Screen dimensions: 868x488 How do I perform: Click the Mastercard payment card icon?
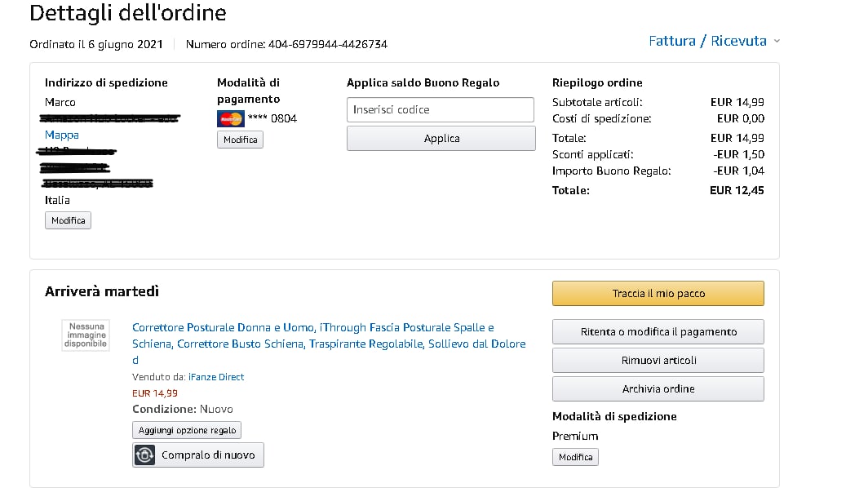coord(231,119)
